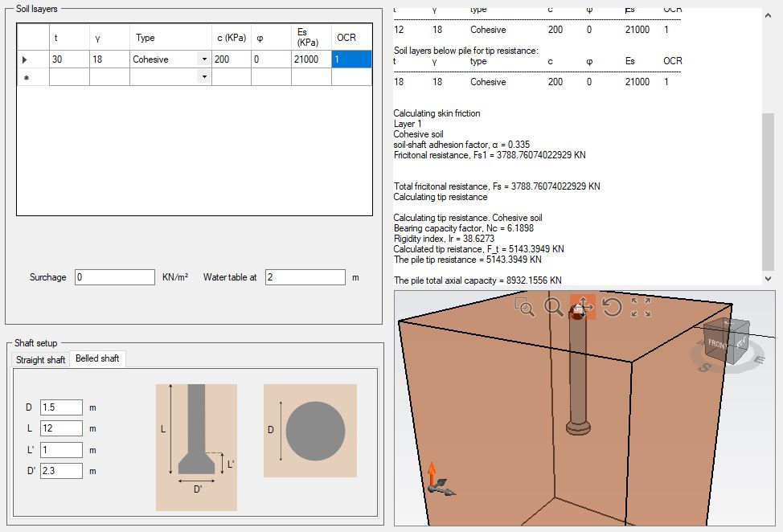Click the shaft diameter D input field
783x532 pixels.
point(61,407)
